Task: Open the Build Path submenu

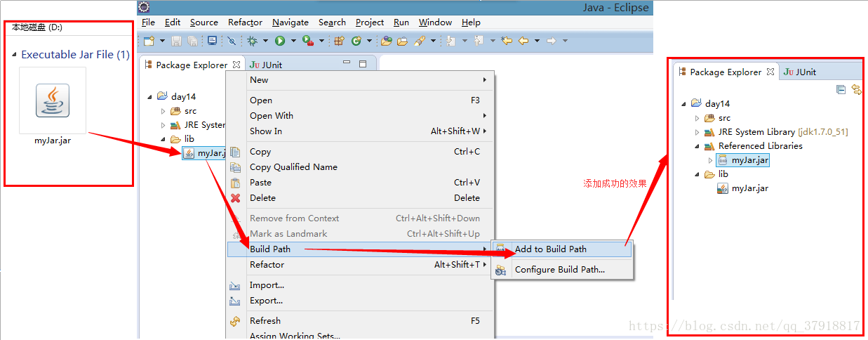Action: pyautogui.click(x=360, y=249)
